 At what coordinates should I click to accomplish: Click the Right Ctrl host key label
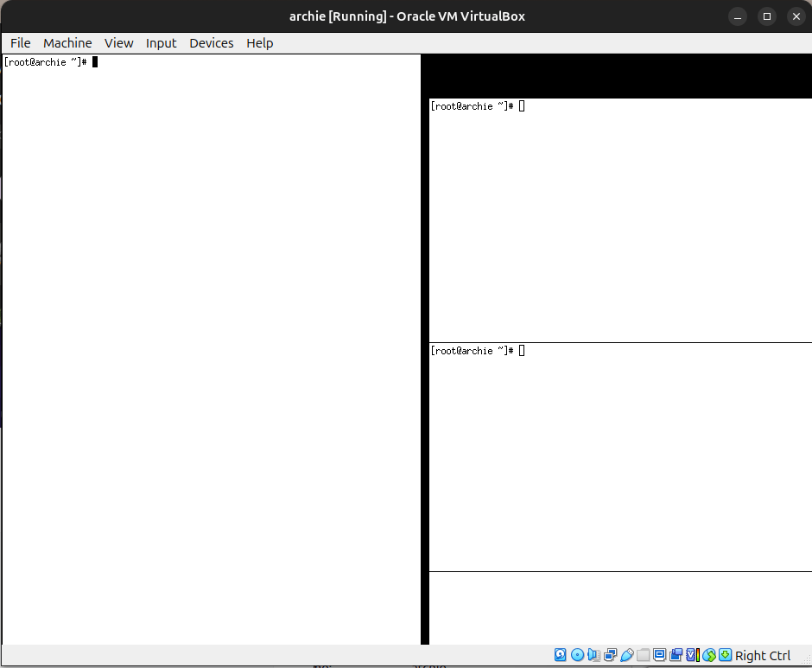(763, 656)
